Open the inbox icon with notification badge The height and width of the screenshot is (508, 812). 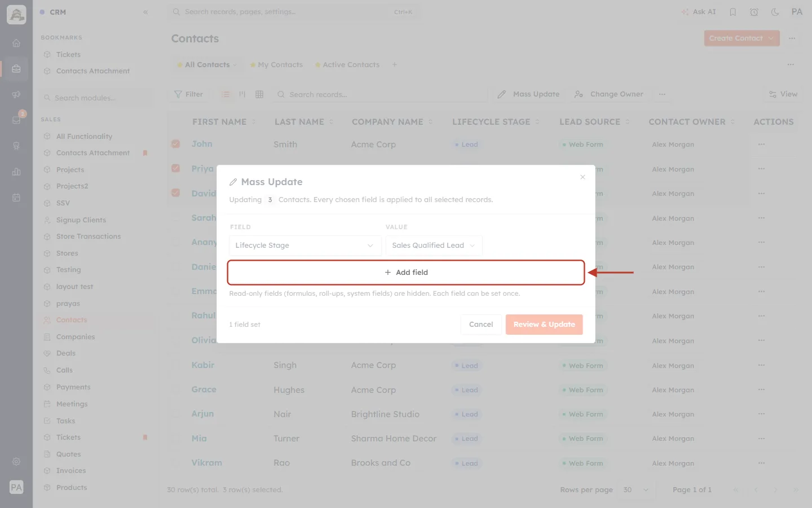click(16, 120)
